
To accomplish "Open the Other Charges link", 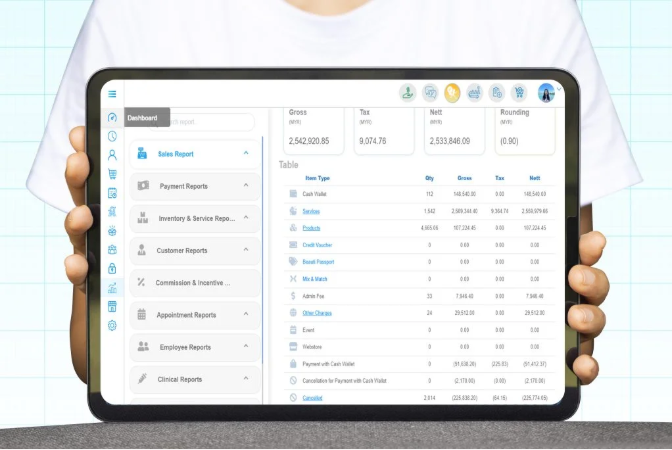I will click(316, 312).
